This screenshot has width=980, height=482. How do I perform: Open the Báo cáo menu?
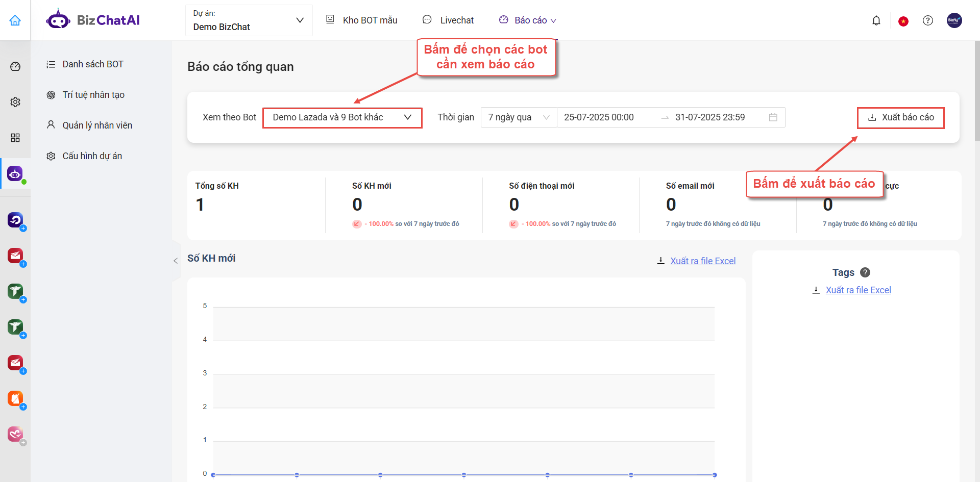528,20
